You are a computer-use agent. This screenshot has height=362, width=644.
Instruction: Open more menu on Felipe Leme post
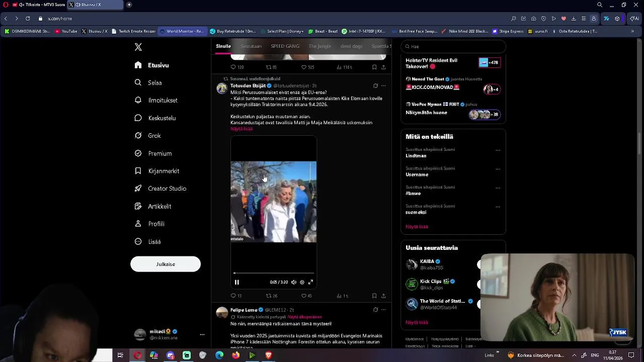[x=383, y=310]
